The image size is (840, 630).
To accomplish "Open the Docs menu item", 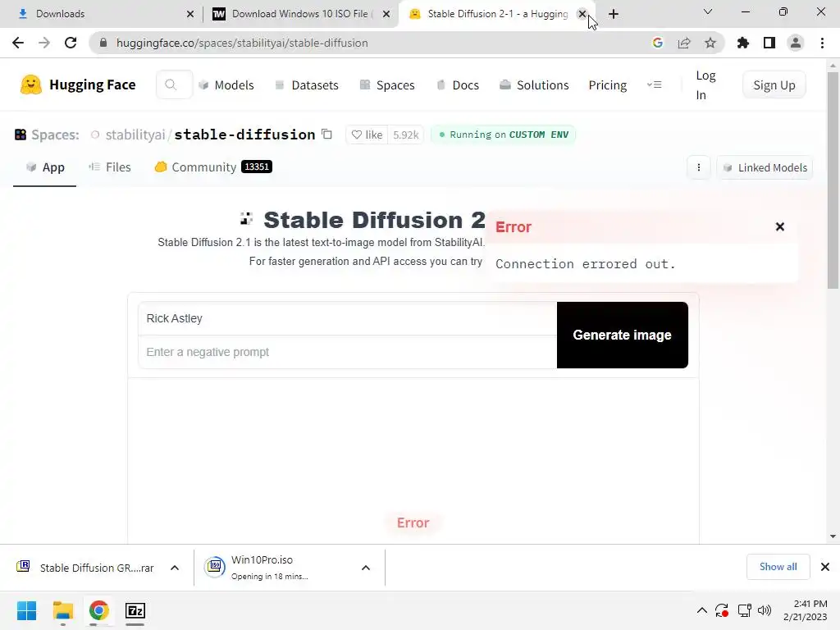I will (458, 84).
